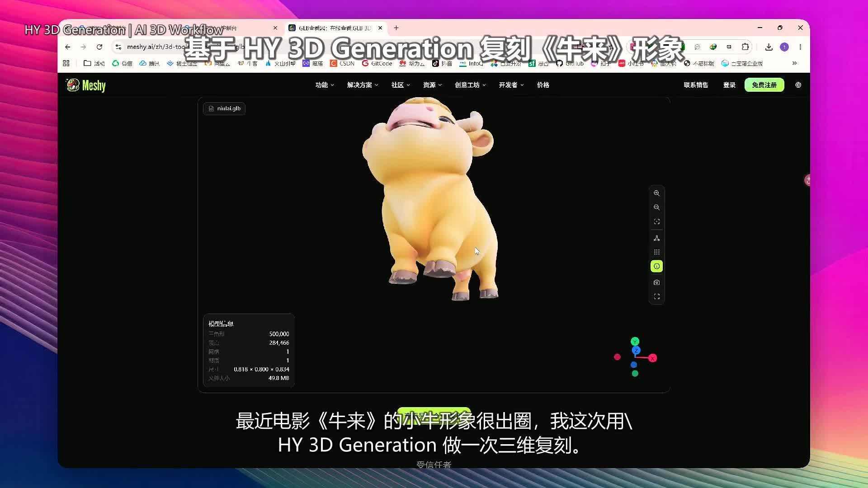The height and width of the screenshot is (488, 868).
Task: Reset view with the focus frame icon
Action: point(656,222)
